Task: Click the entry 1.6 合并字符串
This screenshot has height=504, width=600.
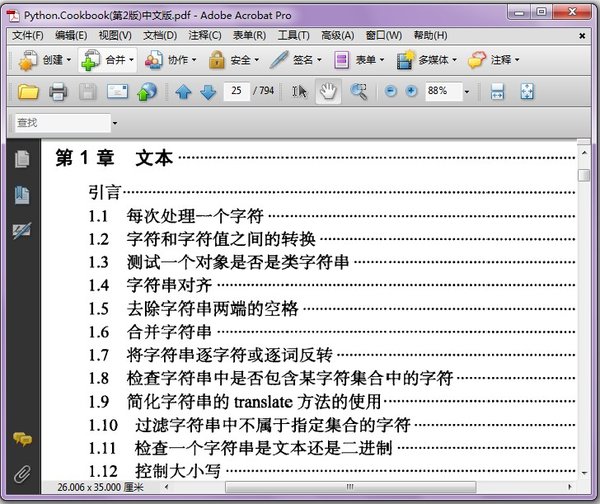Action: coord(150,332)
